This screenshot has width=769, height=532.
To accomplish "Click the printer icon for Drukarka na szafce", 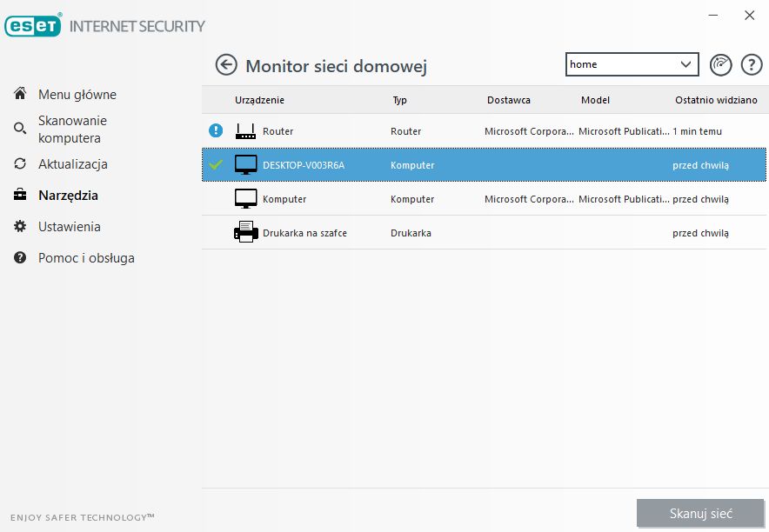I will pos(246,233).
